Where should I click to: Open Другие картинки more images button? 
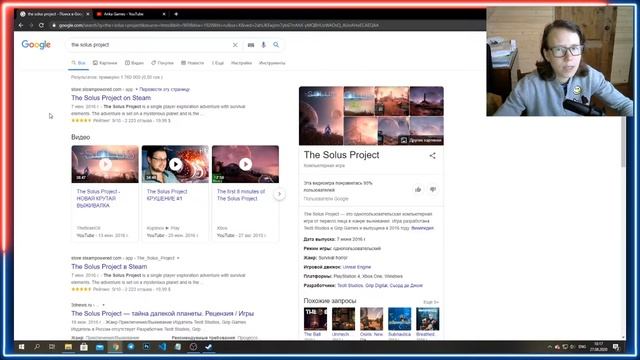tap(421, 140)
